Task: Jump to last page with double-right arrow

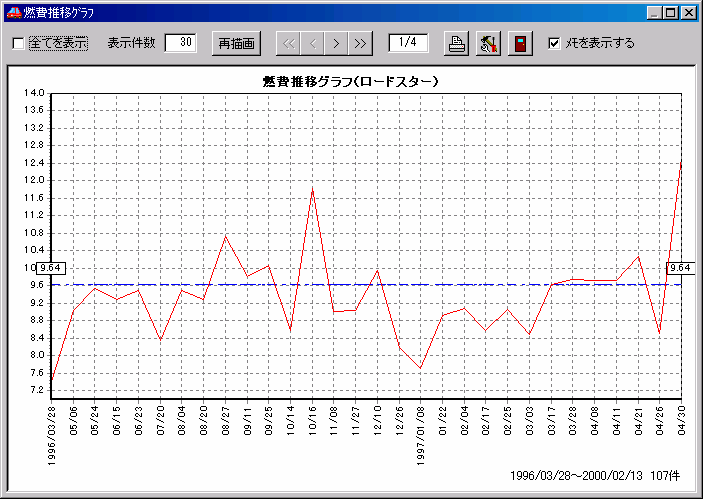Action: coord(360,44)
